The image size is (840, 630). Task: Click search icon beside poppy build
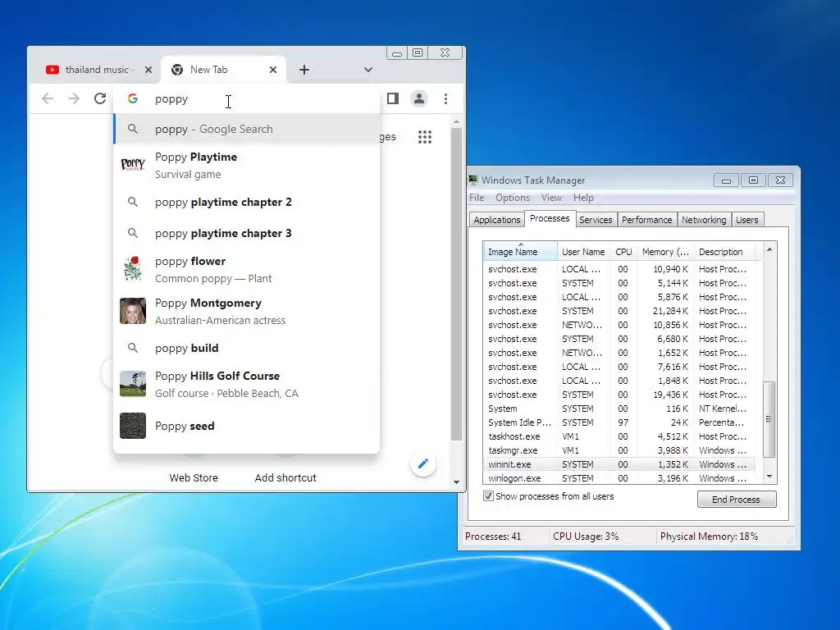[x=133, y=348]
